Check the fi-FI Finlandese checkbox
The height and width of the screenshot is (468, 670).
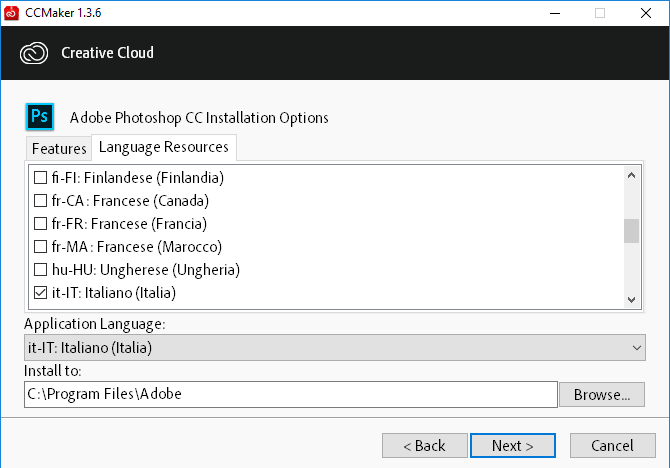[x=40, y=177]
